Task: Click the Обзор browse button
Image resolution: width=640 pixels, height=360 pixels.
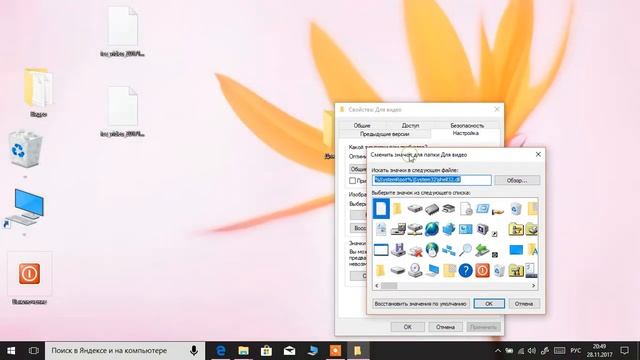Action: (517, 180)
